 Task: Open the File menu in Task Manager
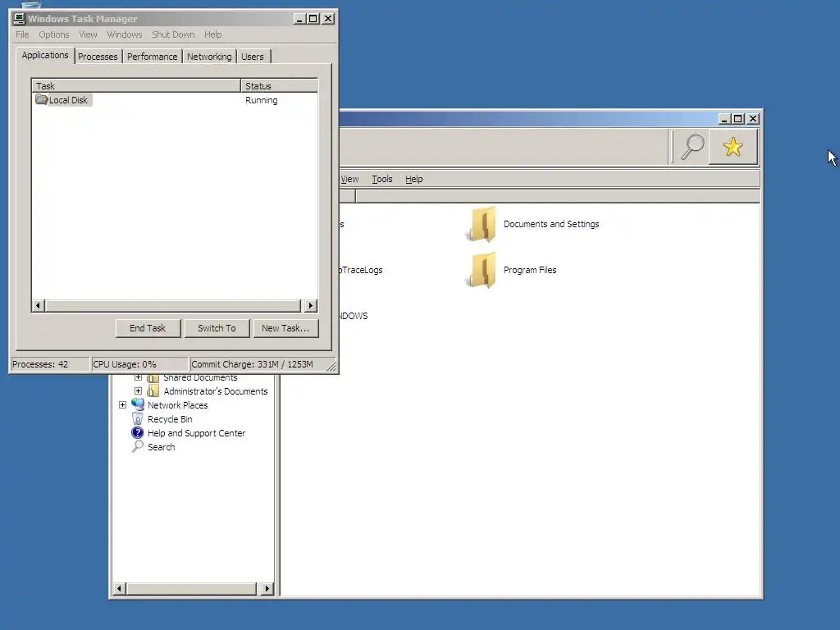click(22, 34)
